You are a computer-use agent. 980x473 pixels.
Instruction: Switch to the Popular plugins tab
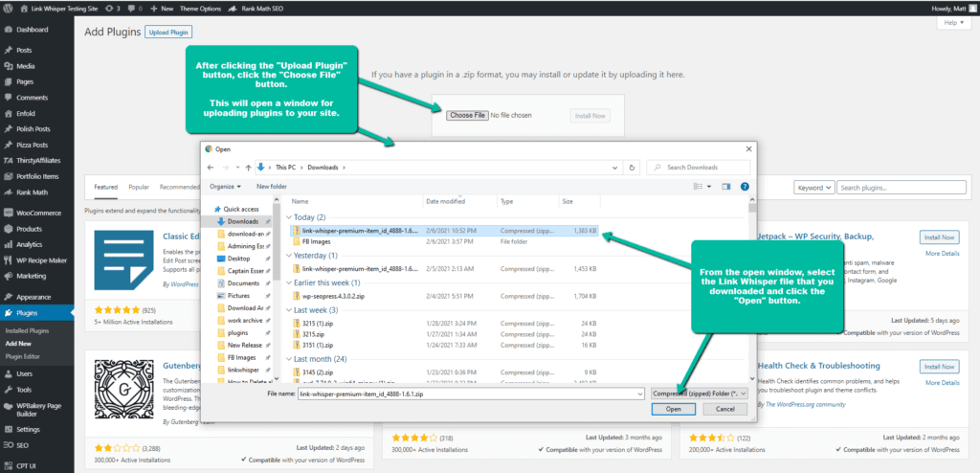(x=139, y=188)
